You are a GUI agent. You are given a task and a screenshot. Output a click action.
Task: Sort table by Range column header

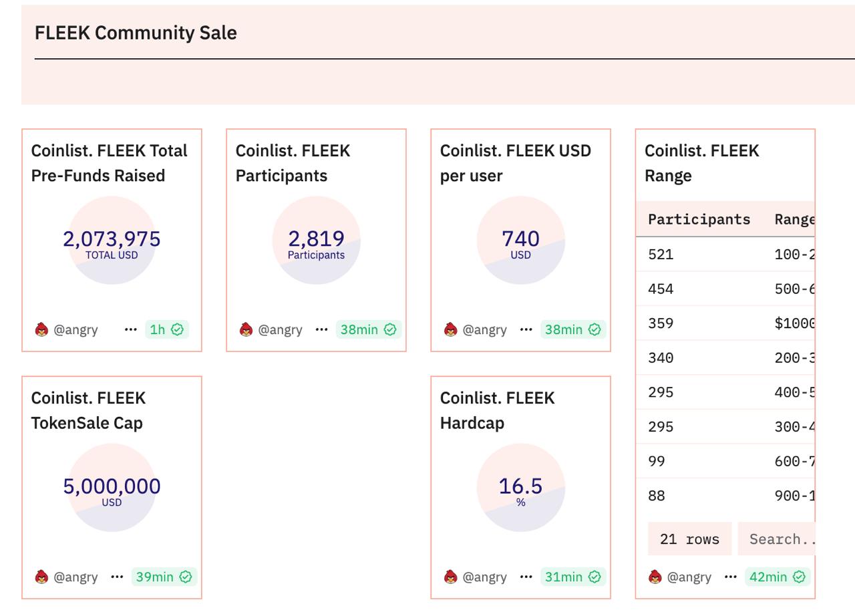pos(794,219)
